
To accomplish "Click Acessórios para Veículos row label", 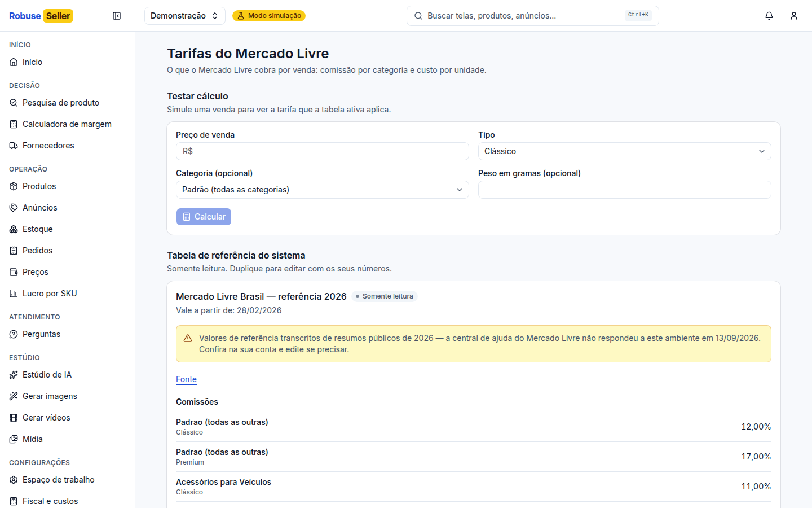I will click(223, 482).
